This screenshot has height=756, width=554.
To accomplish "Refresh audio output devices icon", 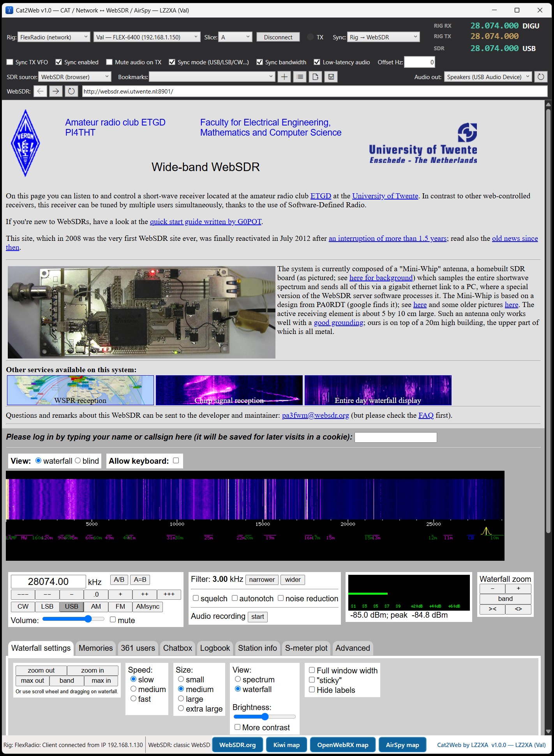I will coord(541,77).
